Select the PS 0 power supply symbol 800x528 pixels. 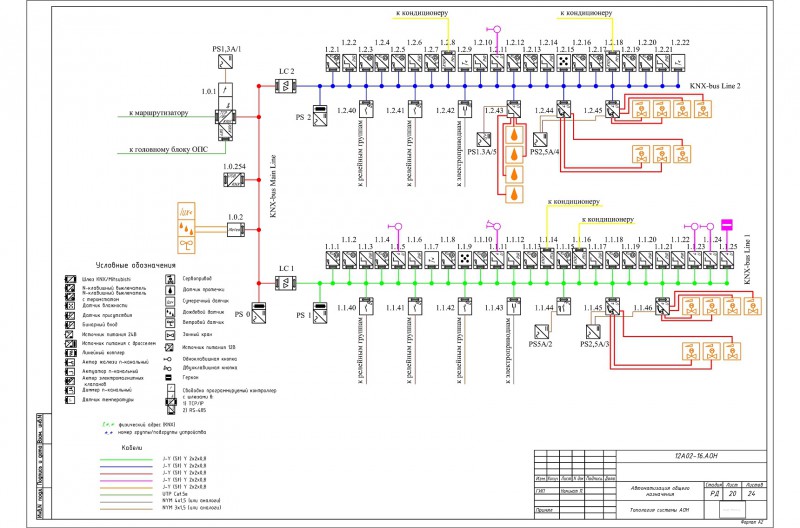tap(259, 313)
